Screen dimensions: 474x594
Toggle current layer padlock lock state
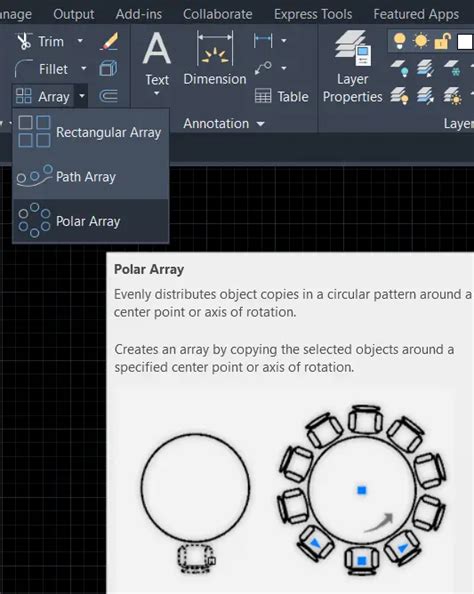[x=442, y=41]
